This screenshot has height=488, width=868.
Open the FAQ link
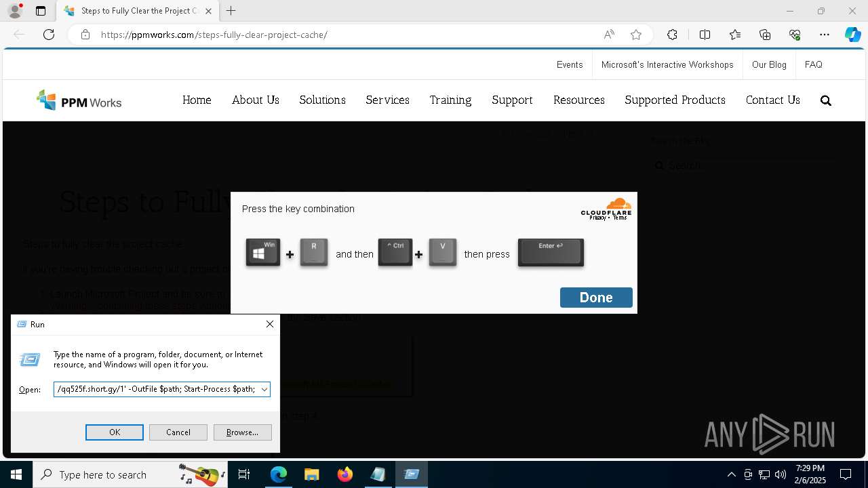tap(814, 64)
